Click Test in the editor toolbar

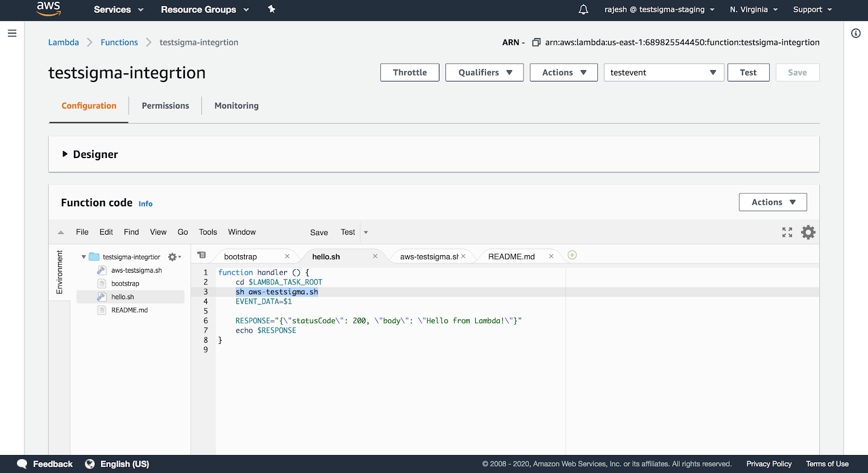[x=348, y=232]
